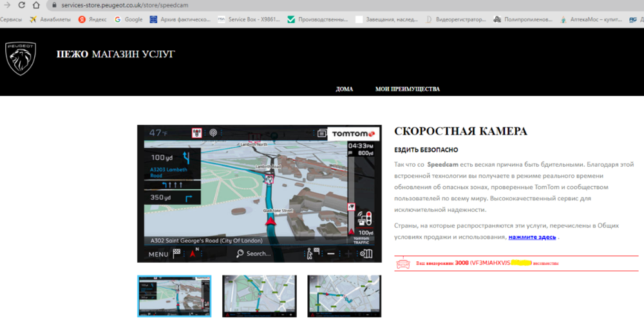Image resolution: width=644 pixels, height=320 pixels.
Task: Click the main TomTom navigation image
Action: 259,193
